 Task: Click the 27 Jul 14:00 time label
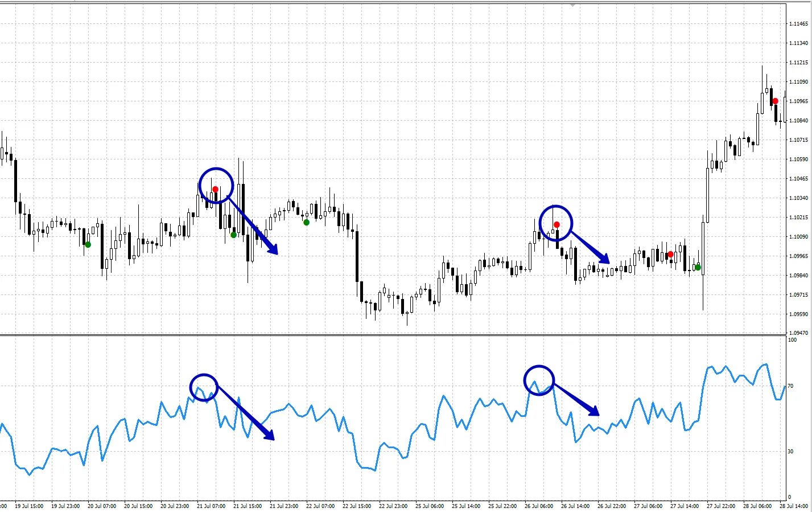pyautogui.click(x=685, y=506)
